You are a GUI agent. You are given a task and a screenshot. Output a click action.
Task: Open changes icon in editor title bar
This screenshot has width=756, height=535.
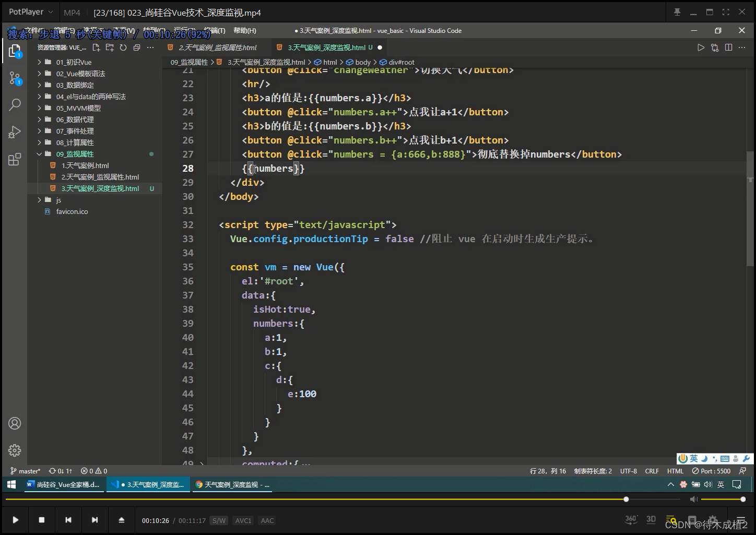pyautogui.click(x=715, y=47)
